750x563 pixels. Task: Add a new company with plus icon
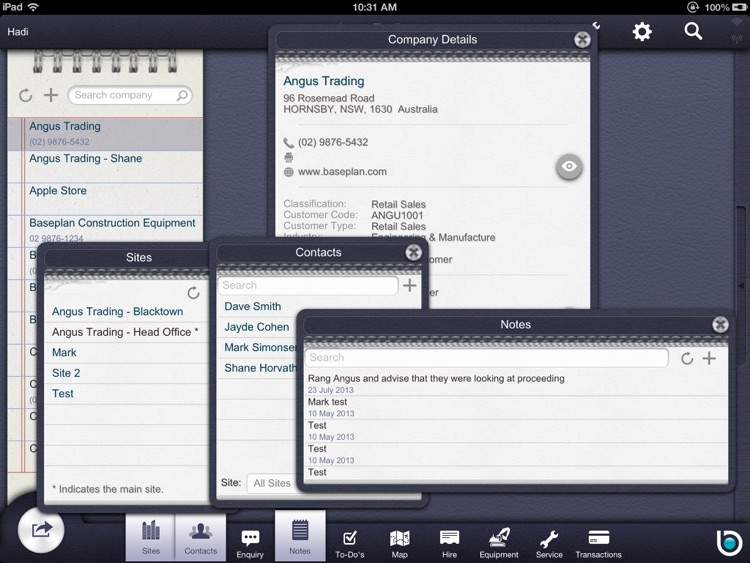(51, 95)
